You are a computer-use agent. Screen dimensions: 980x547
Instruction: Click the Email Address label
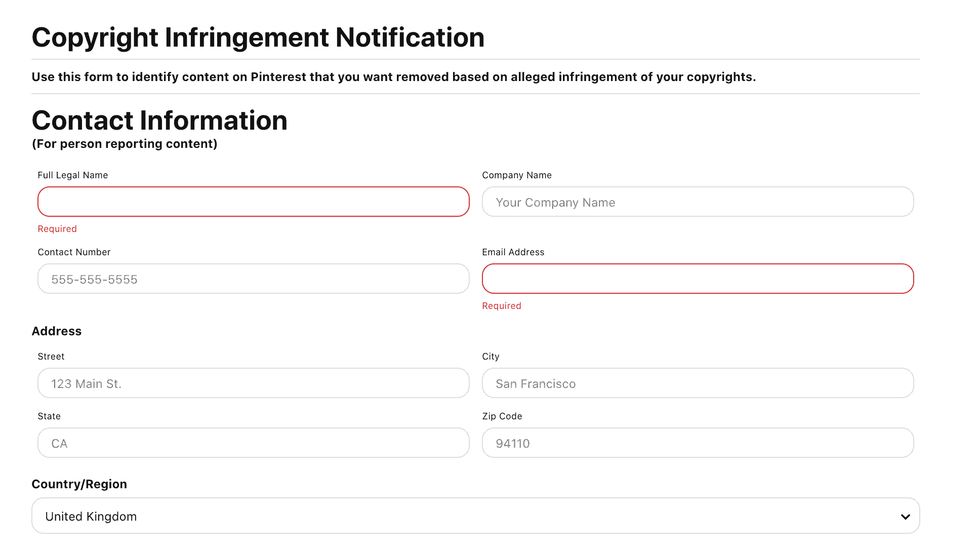click(x=513, y=252)
